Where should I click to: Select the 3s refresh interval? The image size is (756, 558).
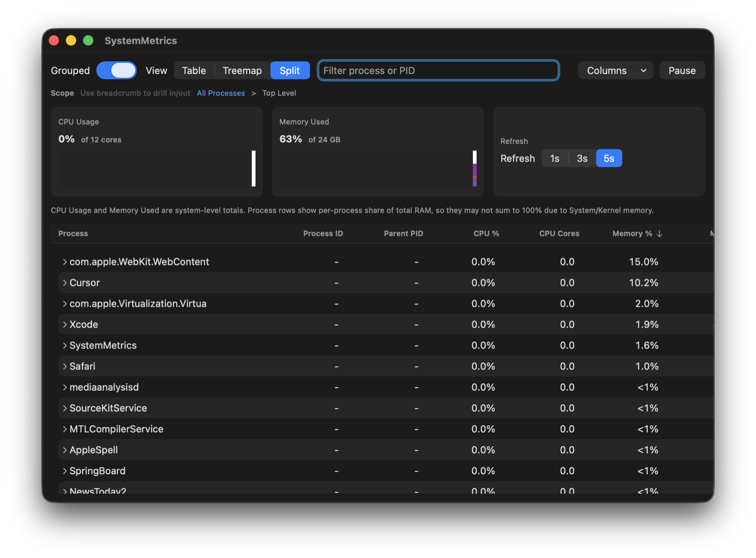(582, 158)
